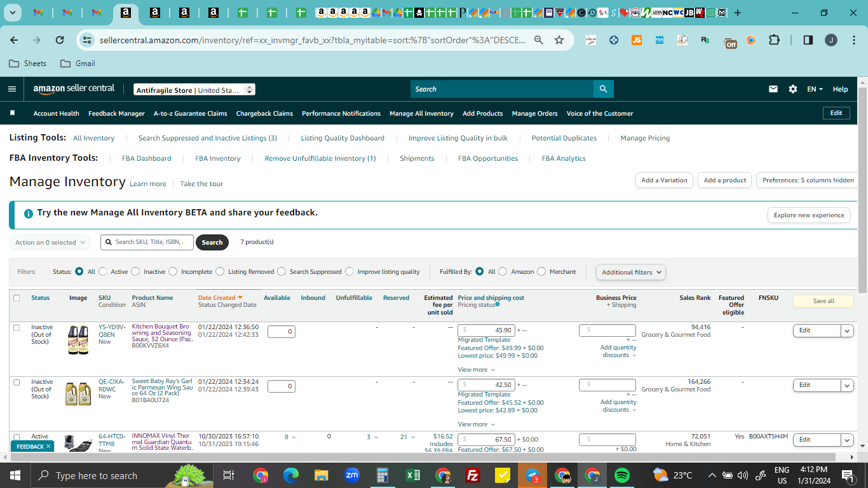Click the browser back arrow
The height and width of the screenshot is (488, 868).
pos(14,40)
